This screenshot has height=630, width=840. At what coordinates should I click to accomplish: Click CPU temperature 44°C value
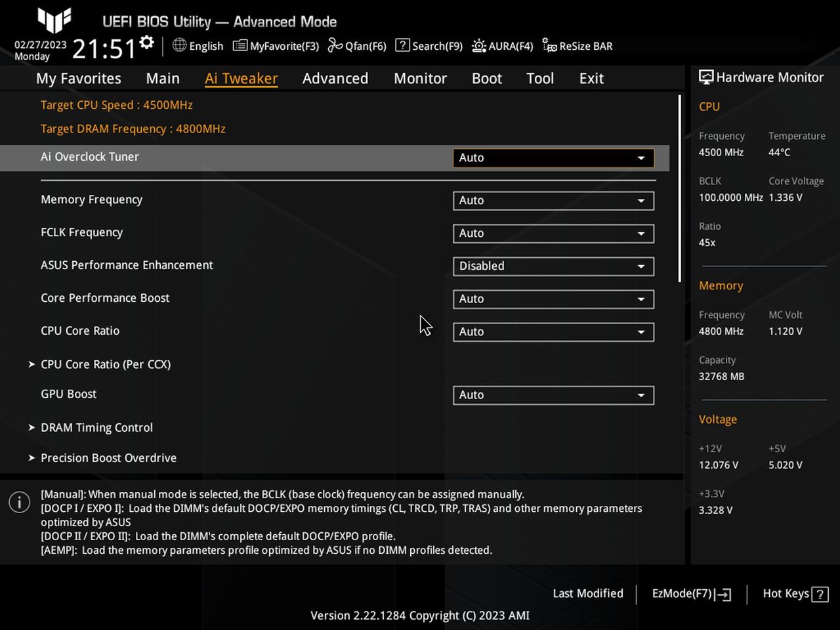tap(780, 152)
